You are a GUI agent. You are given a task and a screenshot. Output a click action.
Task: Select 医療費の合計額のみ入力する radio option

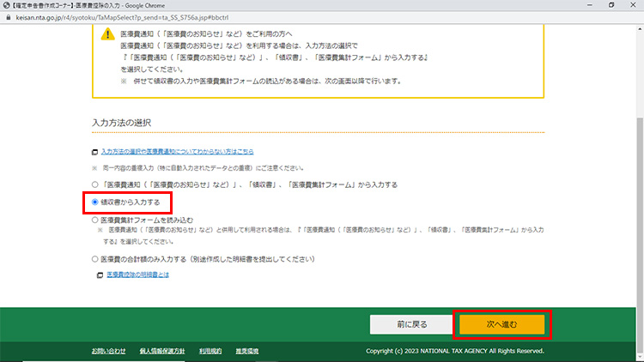coord(95,257)
